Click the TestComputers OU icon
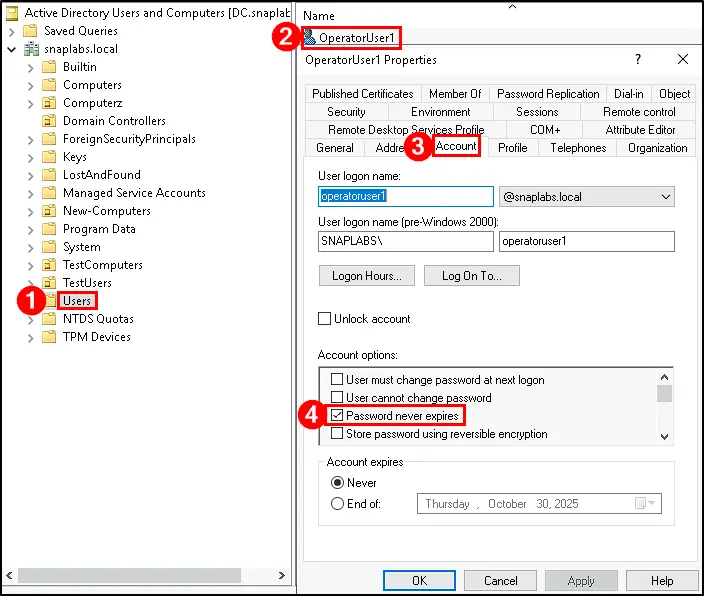 (x=49, y=265)
